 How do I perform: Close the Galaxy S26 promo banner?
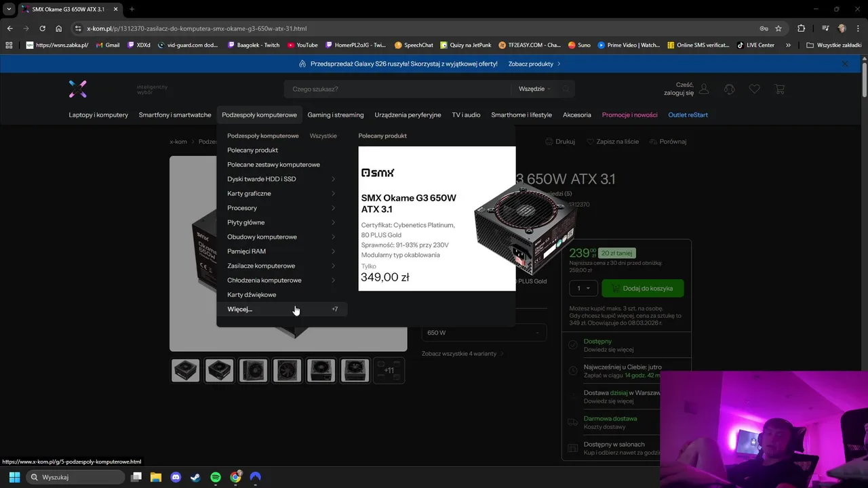click(845, 64)
